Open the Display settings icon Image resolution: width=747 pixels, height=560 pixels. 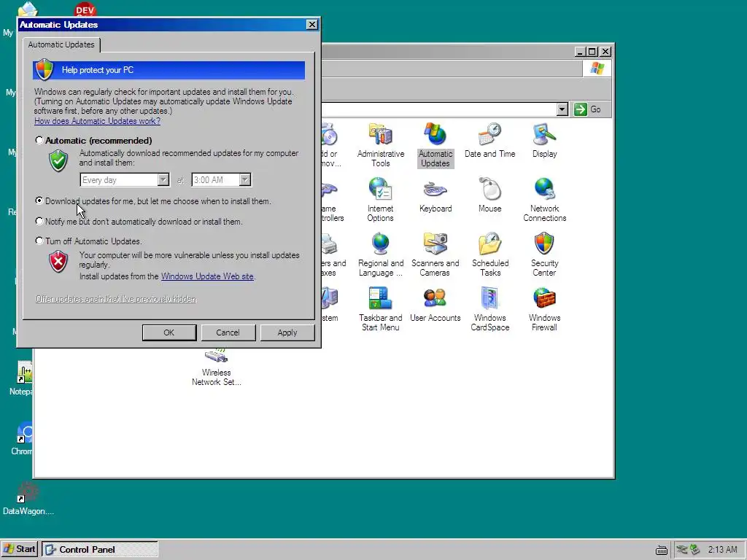[544, 141]
